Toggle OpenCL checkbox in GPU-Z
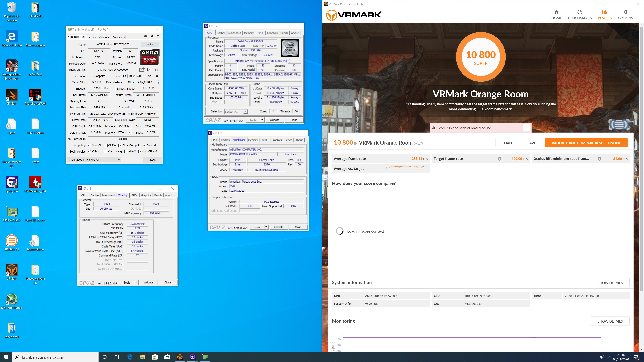644x362 pixels. [x=90, y=145]
